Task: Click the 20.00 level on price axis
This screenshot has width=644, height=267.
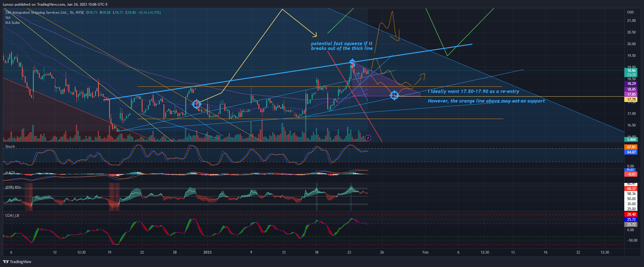Action: click(x=631, y=44)
